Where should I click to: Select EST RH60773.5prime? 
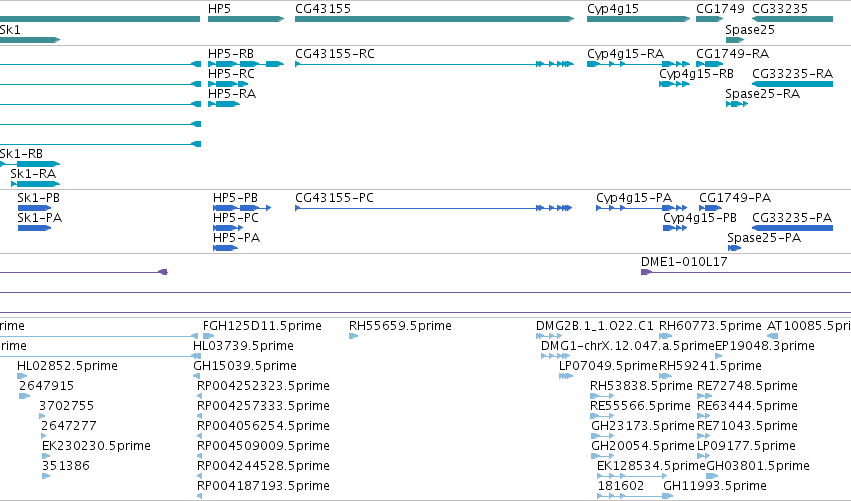click(x=666, y=336)
